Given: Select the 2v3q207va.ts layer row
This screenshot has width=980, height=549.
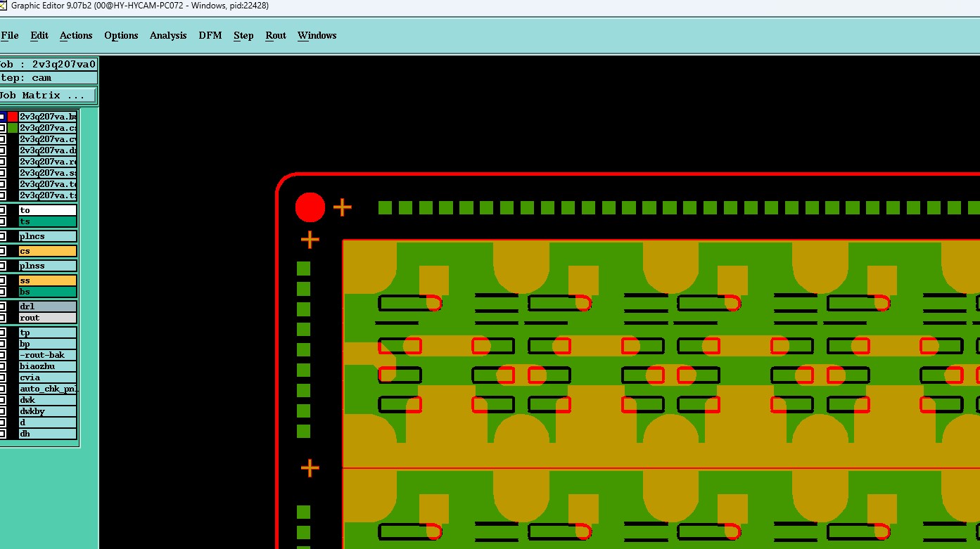Looking at the screenshot, I should click(x=48, y=195).
